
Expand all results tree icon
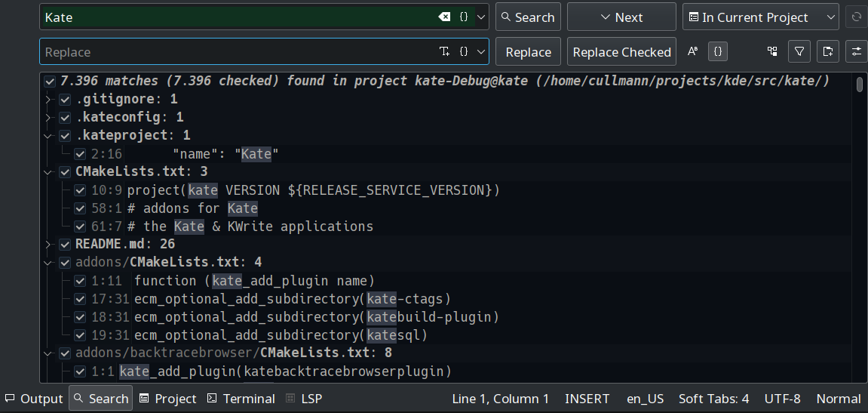pyautogui.click(x=772, y=51)
